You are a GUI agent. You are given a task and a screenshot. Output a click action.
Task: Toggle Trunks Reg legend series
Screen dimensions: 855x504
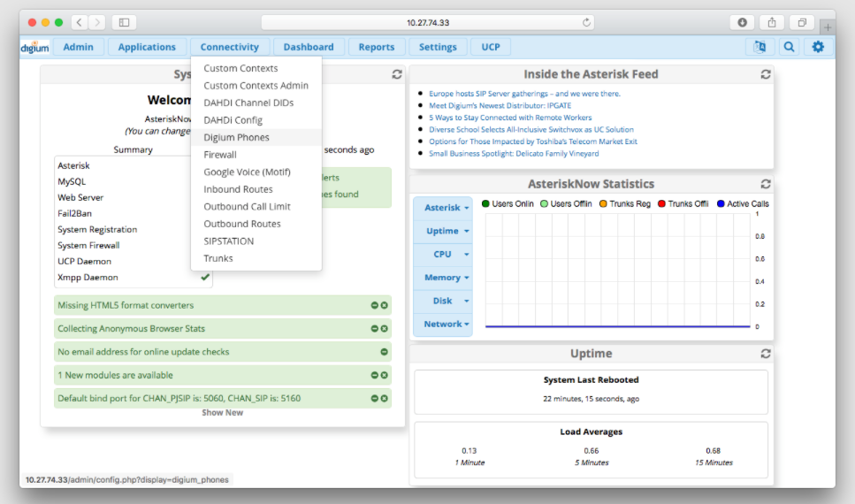coord(625,203)
